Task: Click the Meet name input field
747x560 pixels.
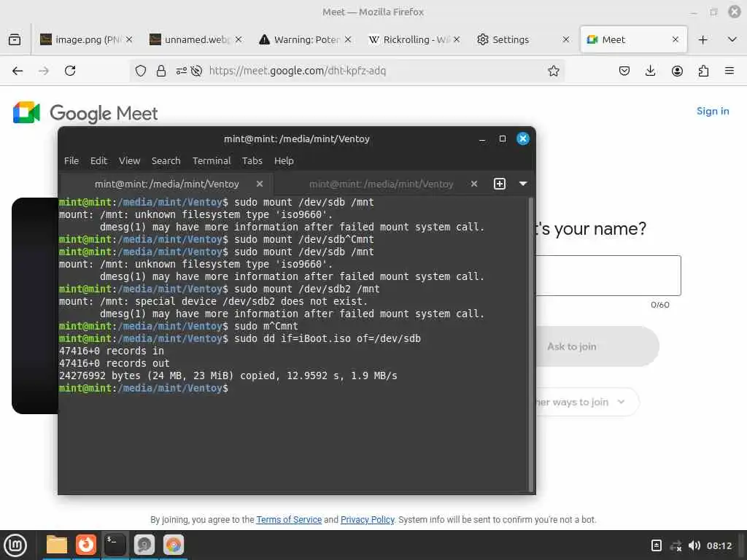Action: point(608,275)
